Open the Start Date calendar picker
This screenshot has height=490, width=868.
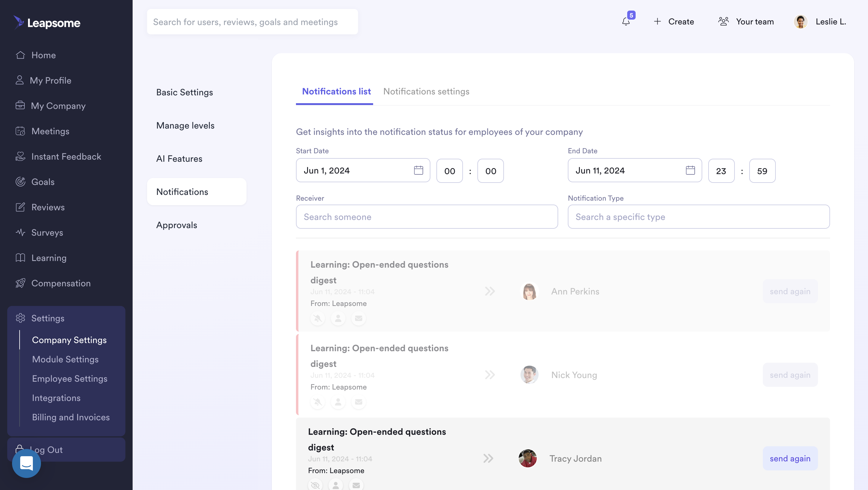[419, 170]
